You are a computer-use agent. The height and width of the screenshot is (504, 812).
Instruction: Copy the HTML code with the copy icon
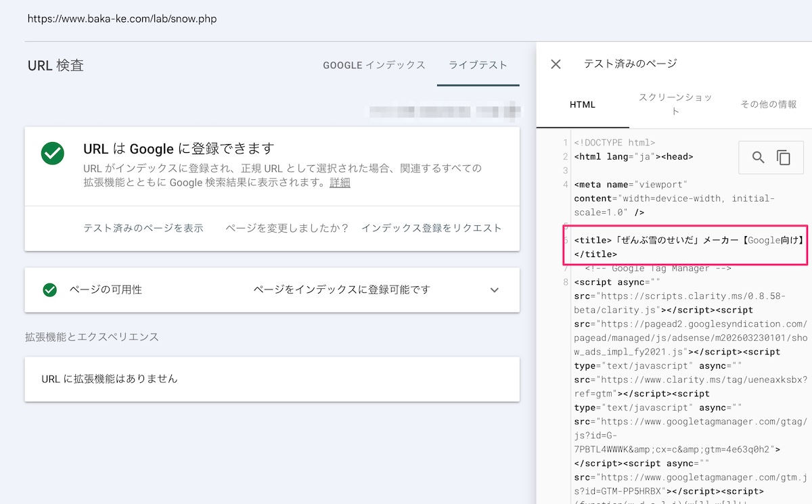784,157
